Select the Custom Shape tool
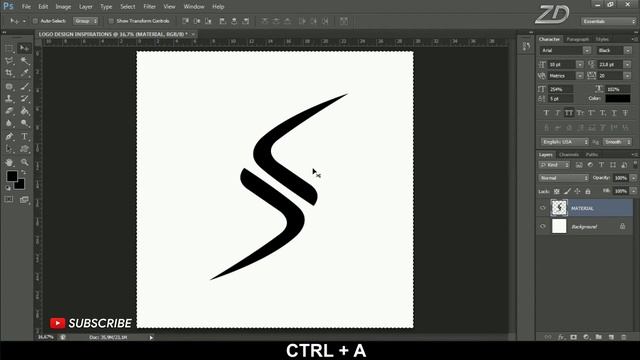Viewport: 640px width, 360px height. 24,149
